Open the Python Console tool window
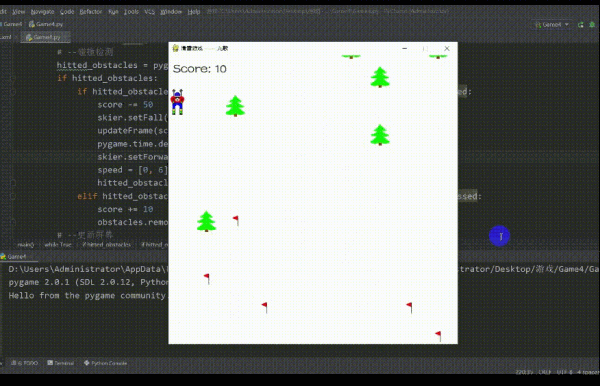The height and width of the screenshot is (386, 600). click(105, 363)
